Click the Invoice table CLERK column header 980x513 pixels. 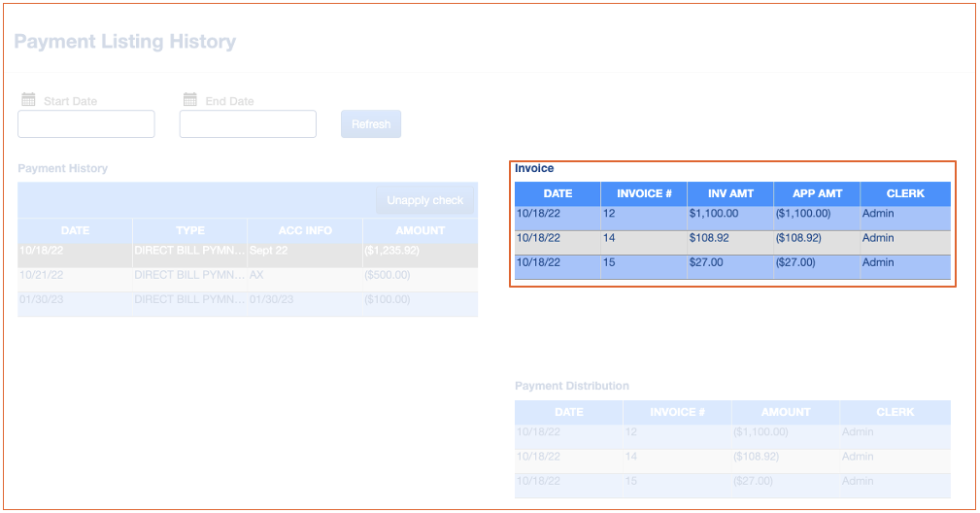[x=905, y=193]
